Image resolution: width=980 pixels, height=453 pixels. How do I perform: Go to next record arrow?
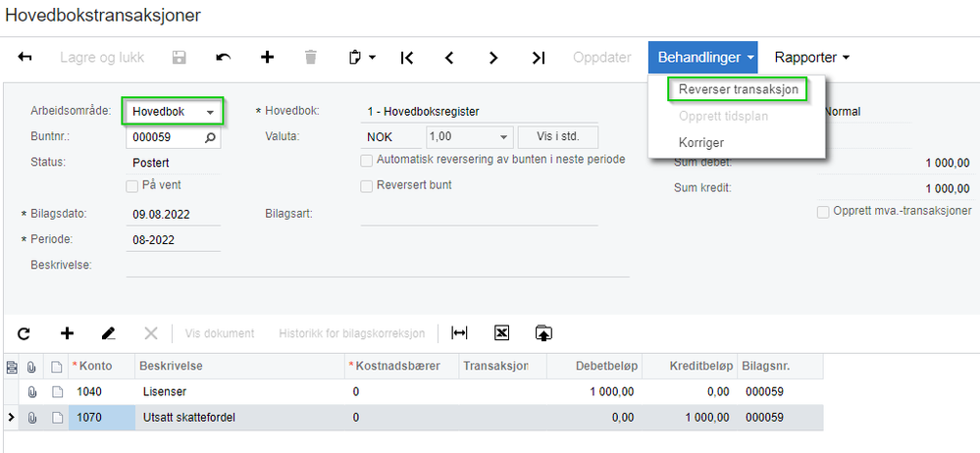(493, 58)
